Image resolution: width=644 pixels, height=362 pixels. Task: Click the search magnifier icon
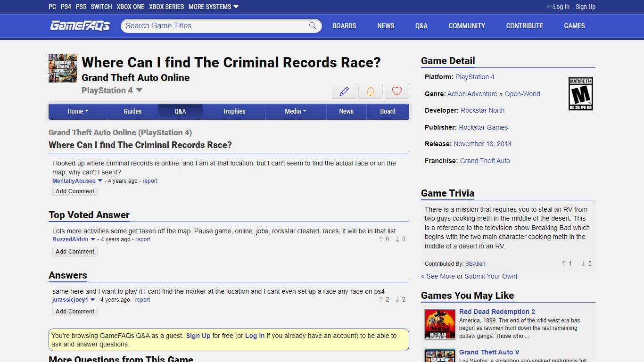[313, 25]
